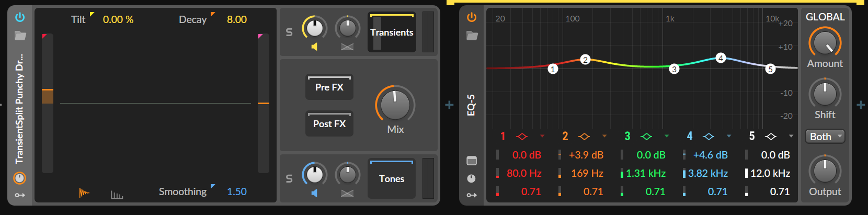
Task: Expand band 4 filter type dropdown
Action: coord(729,137)
